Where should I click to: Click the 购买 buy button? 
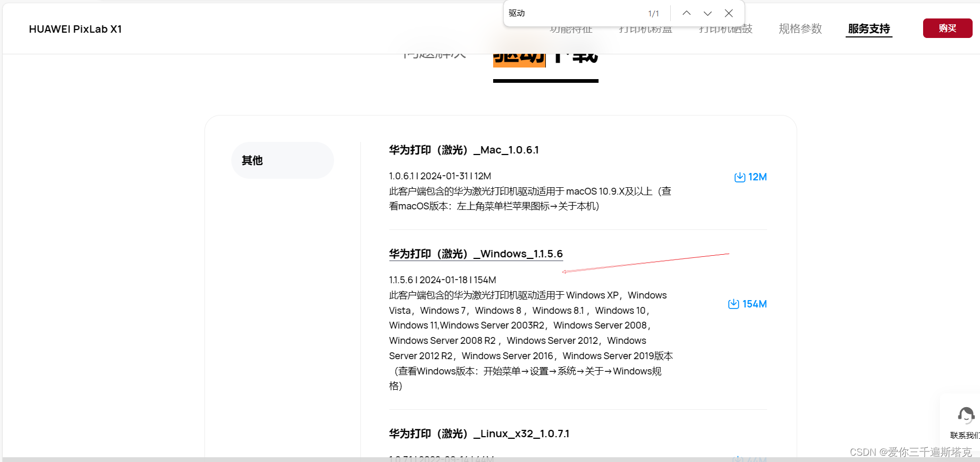pos(947,28)
